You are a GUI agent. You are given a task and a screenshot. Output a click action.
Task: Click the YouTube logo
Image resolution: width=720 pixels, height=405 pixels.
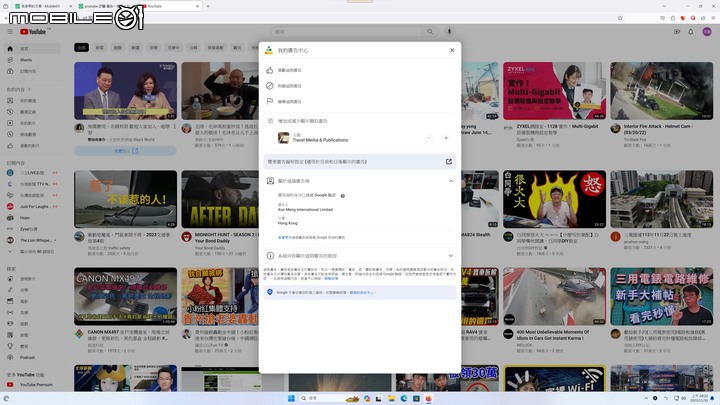tap(33, 32)
